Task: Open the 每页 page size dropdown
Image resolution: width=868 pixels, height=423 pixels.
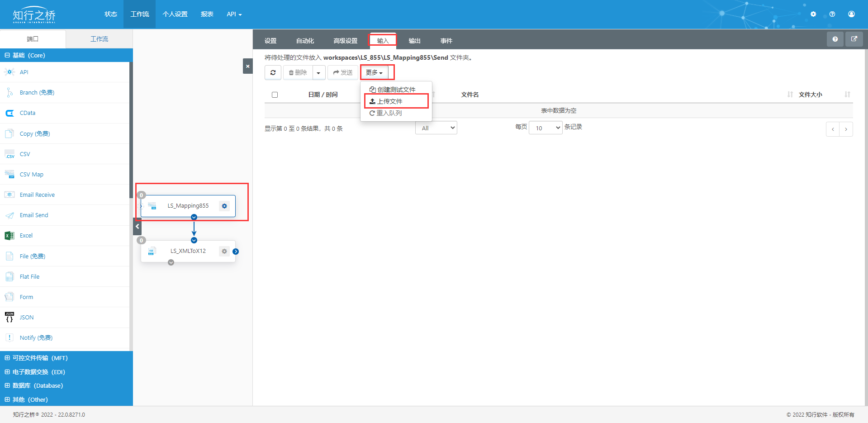Action: point(545,128)
